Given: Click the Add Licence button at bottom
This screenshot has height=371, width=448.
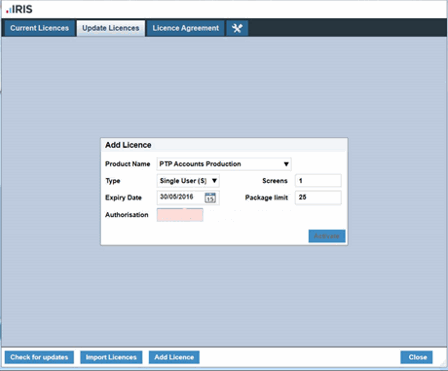Looking at the screenshot, I should tap(174, 357).
